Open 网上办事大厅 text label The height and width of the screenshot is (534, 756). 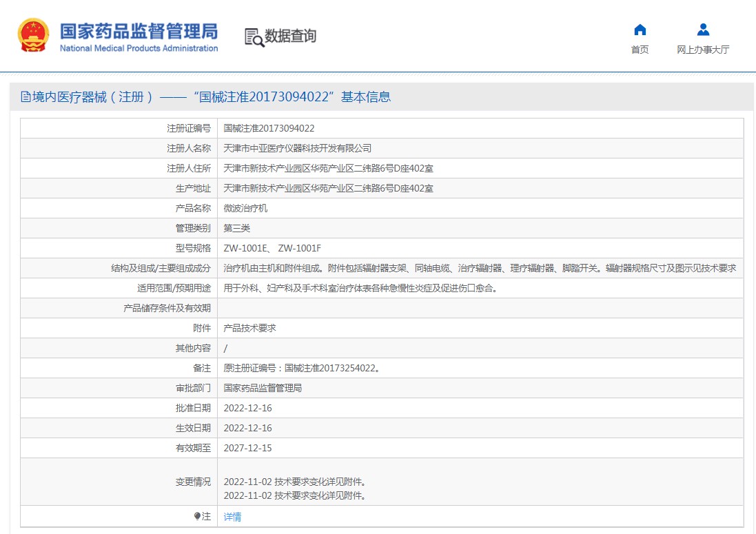703,50
